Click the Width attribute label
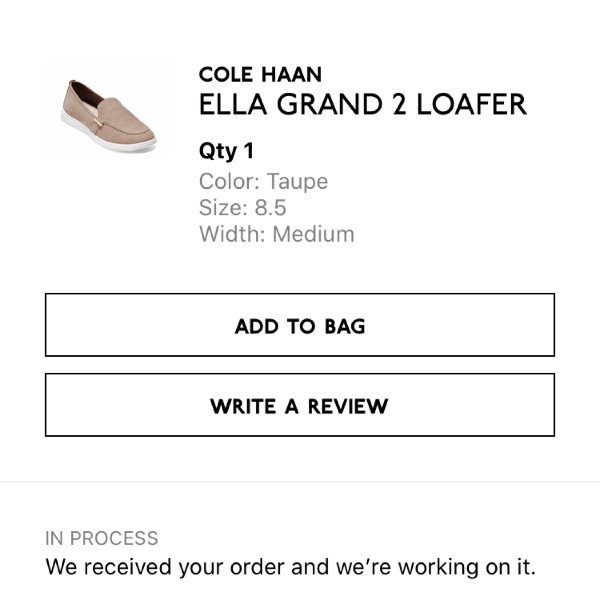The height and width of the screenshot is (600, 600). pos(232,234)
